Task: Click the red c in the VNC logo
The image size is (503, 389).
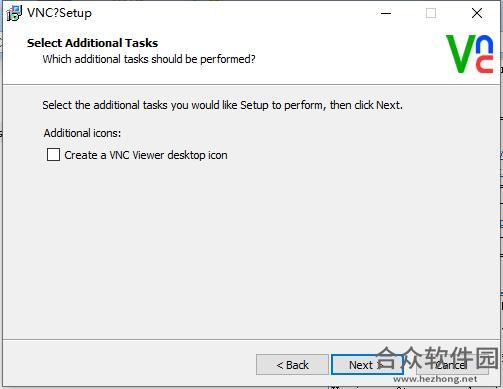Action: pyautogui.click(x=484, y=64)
